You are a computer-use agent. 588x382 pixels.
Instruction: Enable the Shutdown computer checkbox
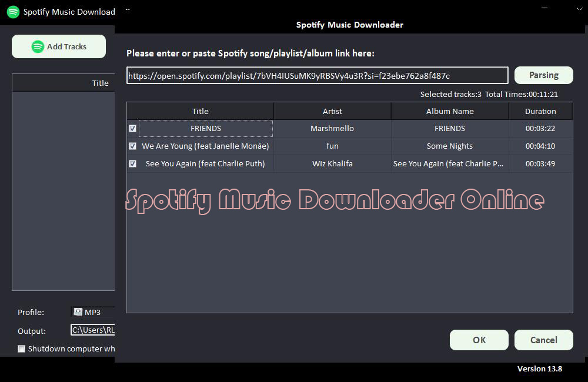click(x=22, y=349)
